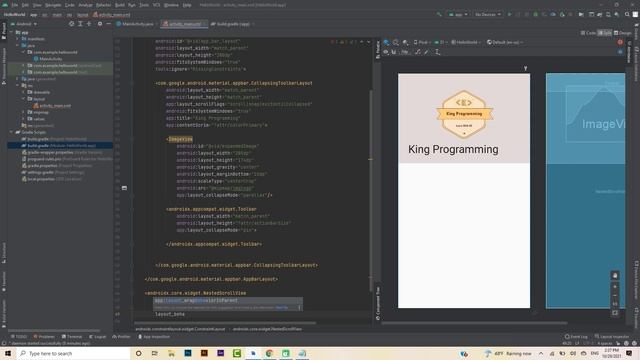640x360 pixels.
Task: Collapse the Gradle Scripts node
Action: pyautogui.click(x=11, y=132)
